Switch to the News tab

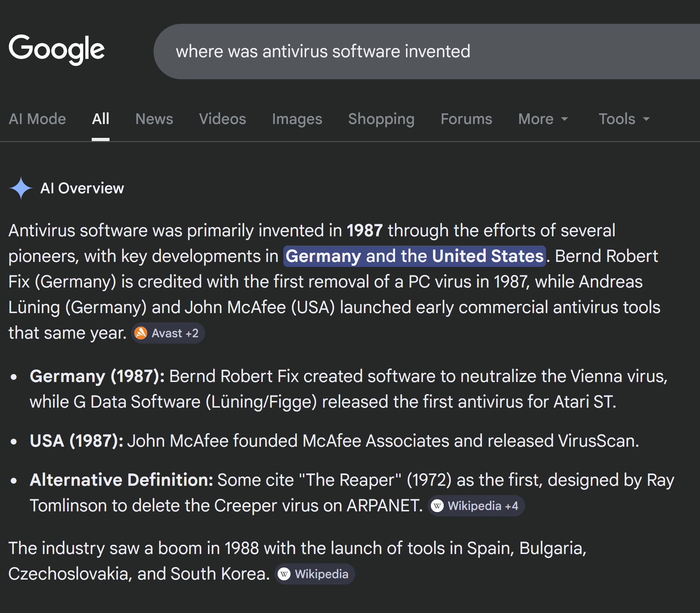point(154,119)
